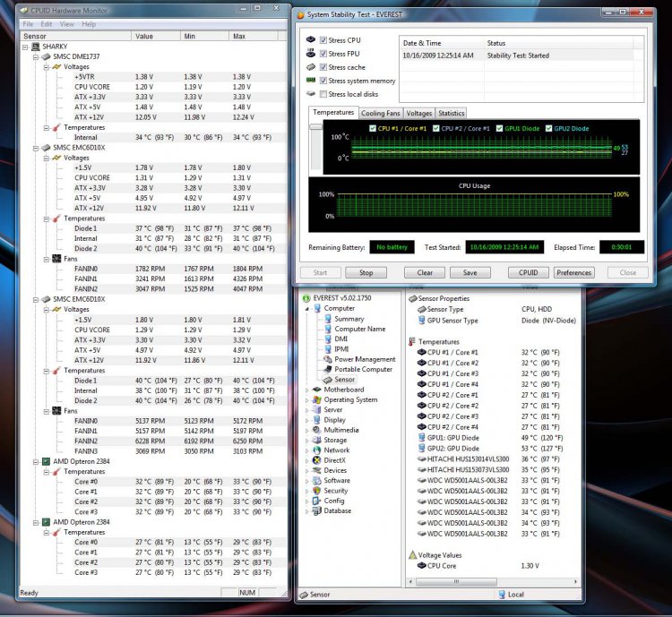Open the Statistics tab
Screen dimensions: 672x617
[x=451, y=113]
